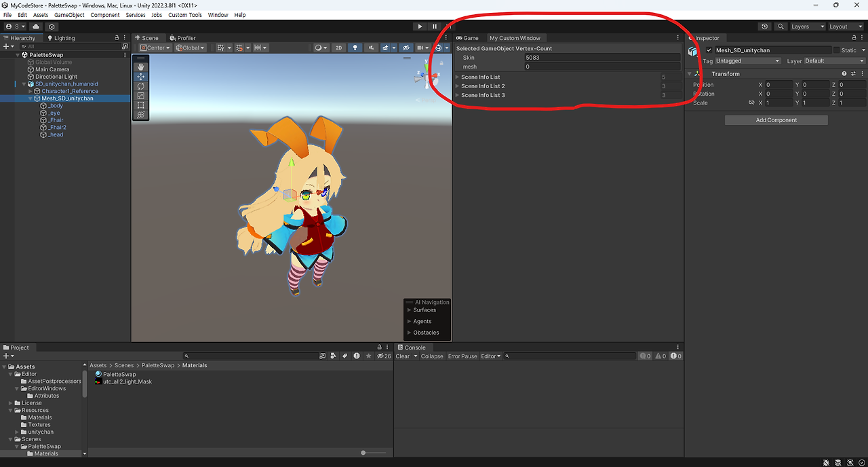Toggle 2D view mode in Scene
868x467 pixels.
coord(339,48)
